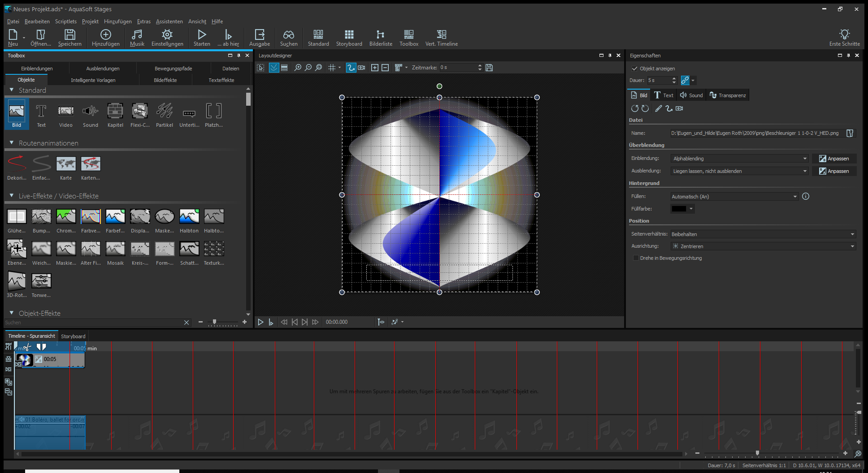Open the Scriptlets menu
Screen dimensions: 868x473
[65, 21]
